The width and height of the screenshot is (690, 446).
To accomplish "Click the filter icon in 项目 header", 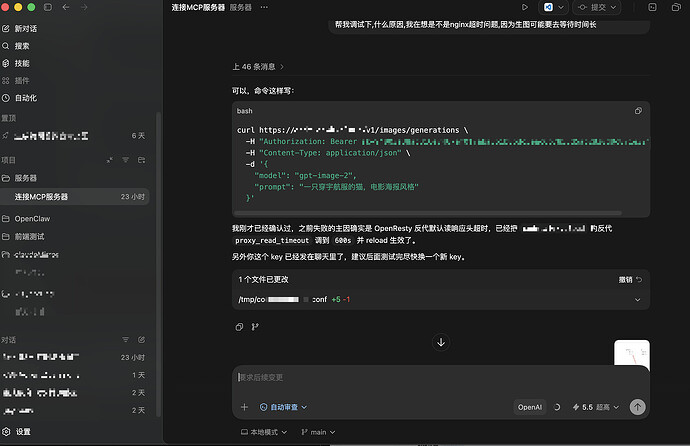I will pyautogui.click(x=125, y=160).
